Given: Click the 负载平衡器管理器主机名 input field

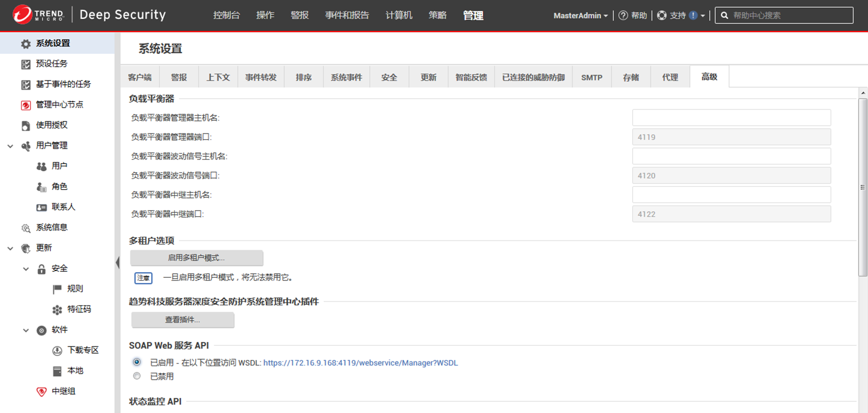Looking at the screenshot, I should tap(731, 118).
